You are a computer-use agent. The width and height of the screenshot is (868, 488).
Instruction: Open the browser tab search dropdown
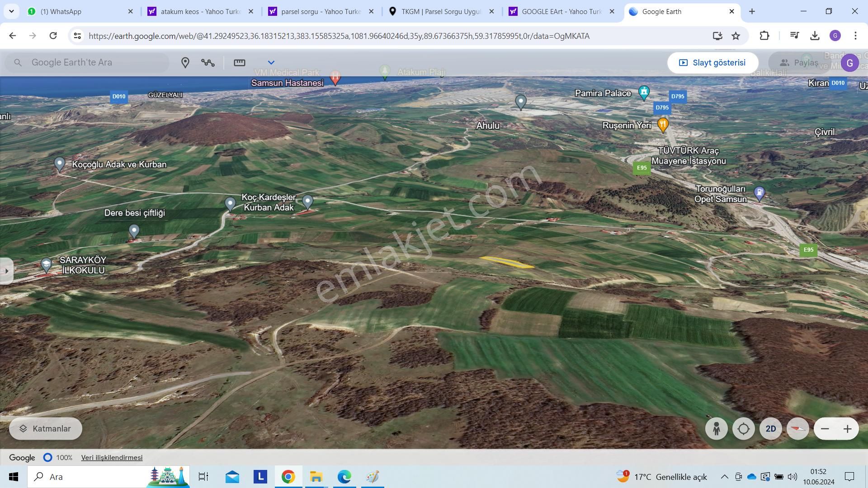[x=11, y=11]
